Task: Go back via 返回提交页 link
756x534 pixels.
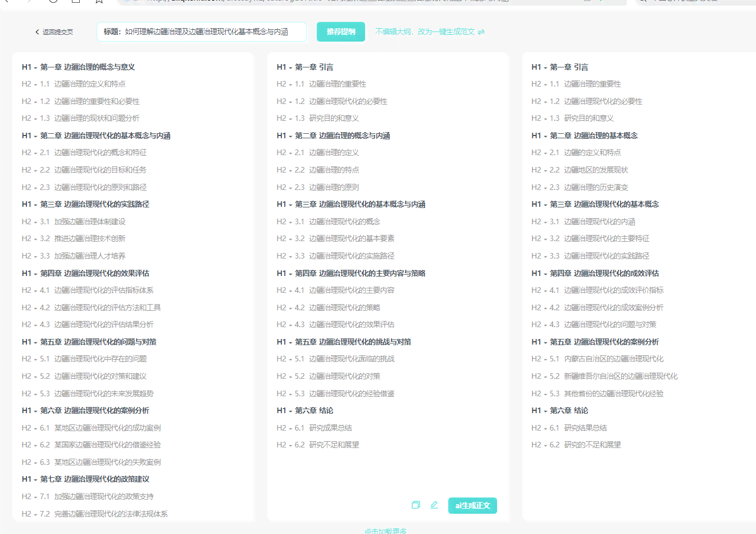Action: (54, 32)
